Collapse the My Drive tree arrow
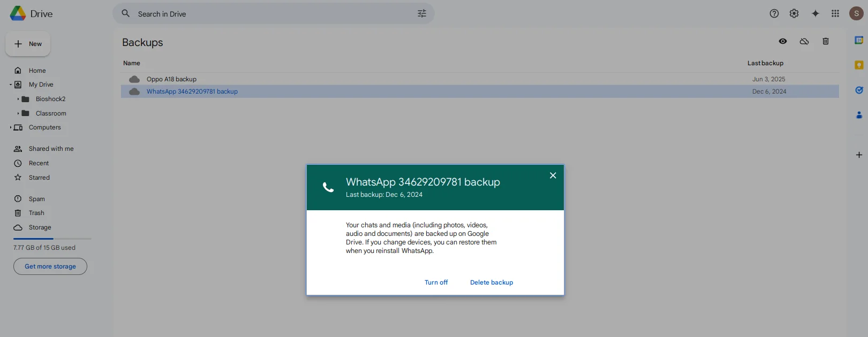Viewport: 868px width, 337px height. click(x=10, y=85)
